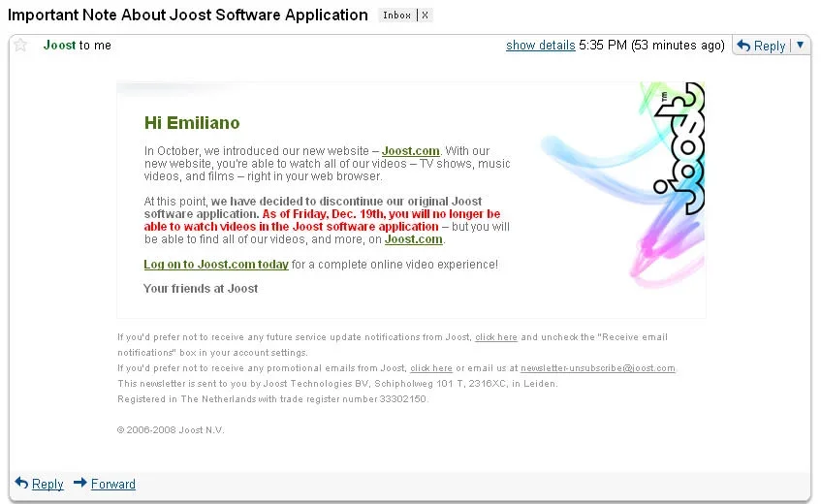This screenshot has width=821, height=504.
Task: Open the first Joost.com link in the message
Action: [x=411, y=151]
